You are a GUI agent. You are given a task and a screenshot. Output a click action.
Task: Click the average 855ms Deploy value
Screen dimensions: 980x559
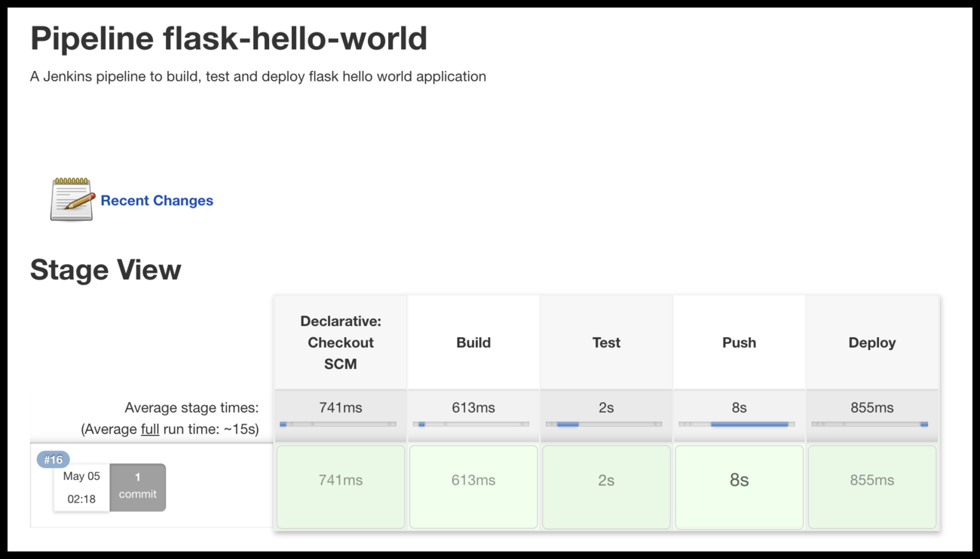[x=872, y=407]
